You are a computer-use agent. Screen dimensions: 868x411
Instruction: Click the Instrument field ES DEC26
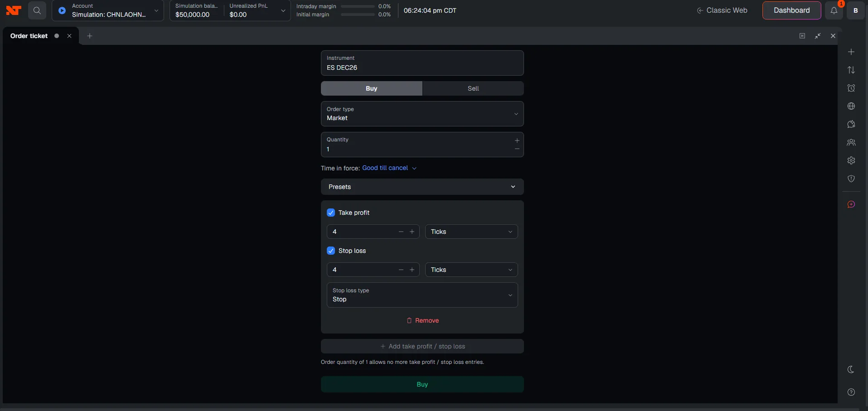422,63
